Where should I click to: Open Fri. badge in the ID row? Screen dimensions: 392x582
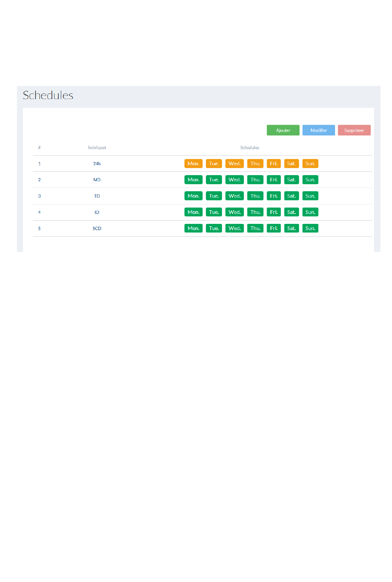[x=274, y=212]
